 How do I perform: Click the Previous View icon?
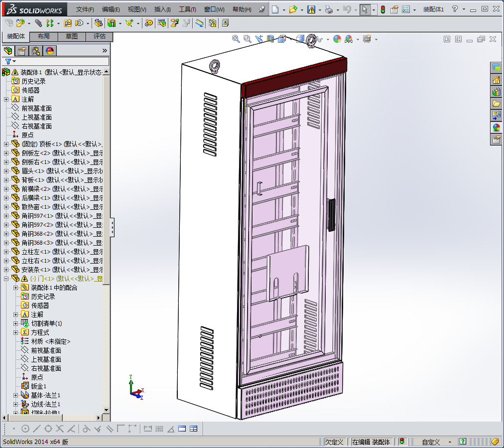259,39
